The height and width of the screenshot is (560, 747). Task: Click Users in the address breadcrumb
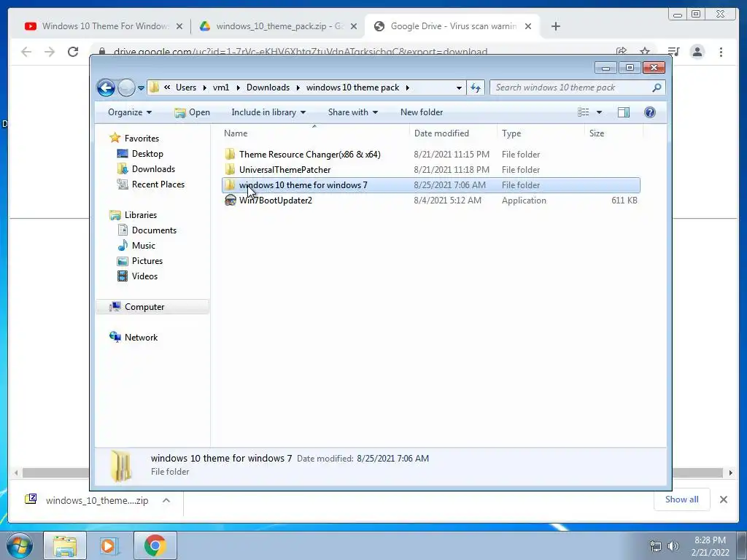pyautogui.click(x=186, y=87)
